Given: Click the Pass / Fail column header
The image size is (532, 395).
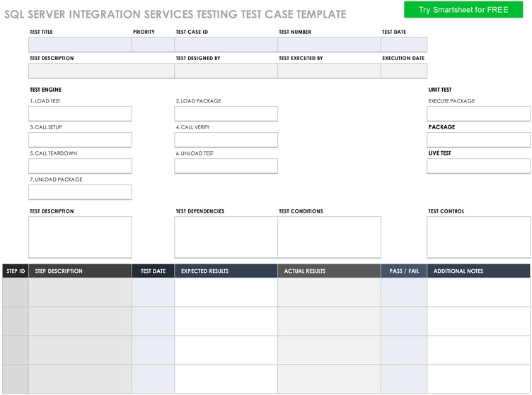Looking at the screenshot, I should [404, 271].
